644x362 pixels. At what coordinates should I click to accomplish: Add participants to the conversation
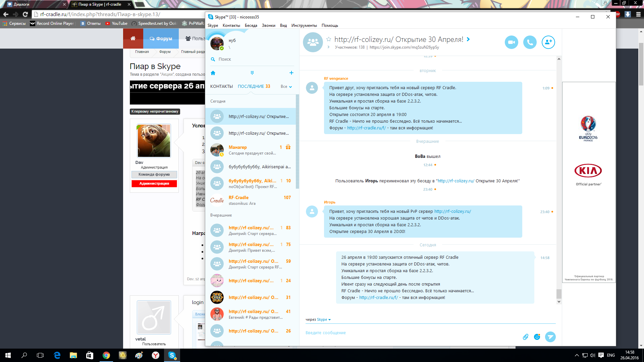(x=548, y=42)
